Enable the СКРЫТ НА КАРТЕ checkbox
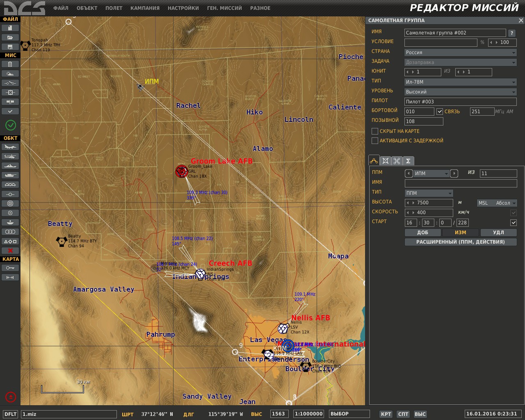 click(374, 131)
